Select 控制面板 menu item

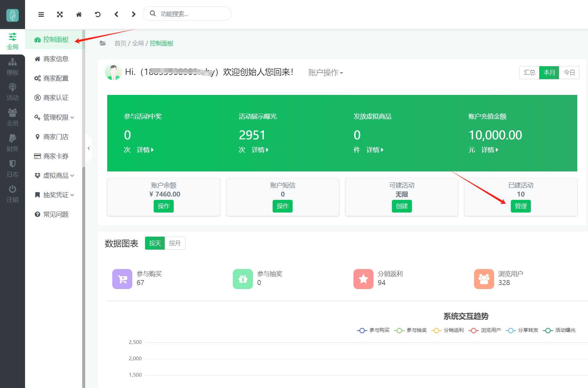click(x=53, y=39)
